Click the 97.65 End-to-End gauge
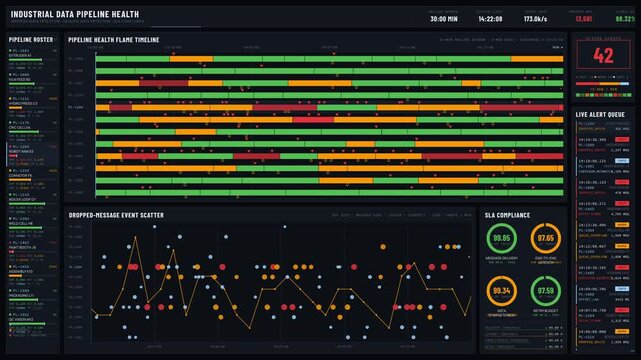This screenshot has height=360, width=641. (546, 238)
